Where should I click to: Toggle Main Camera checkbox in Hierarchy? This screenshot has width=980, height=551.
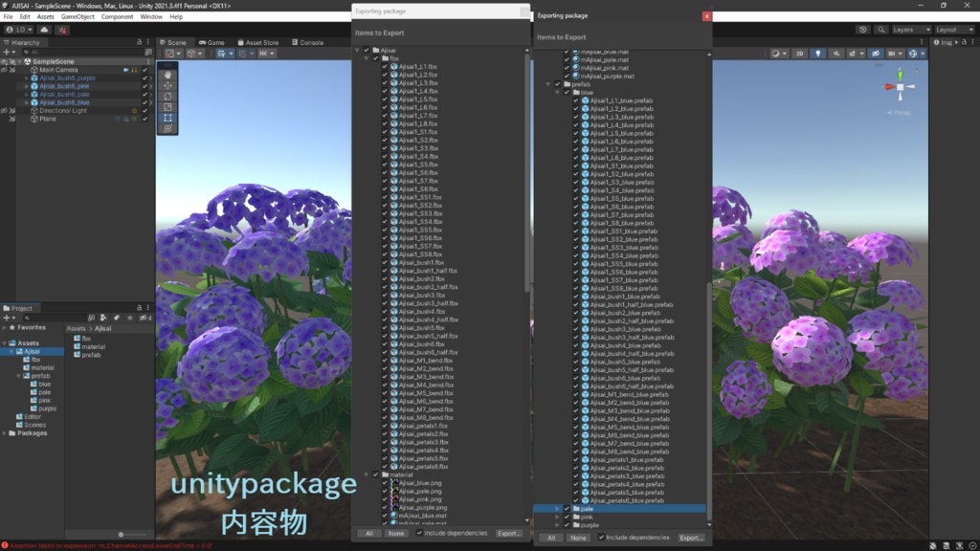145,70
